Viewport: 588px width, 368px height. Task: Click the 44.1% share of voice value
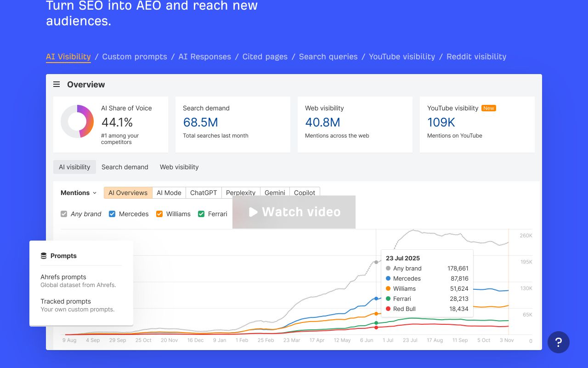117,122
